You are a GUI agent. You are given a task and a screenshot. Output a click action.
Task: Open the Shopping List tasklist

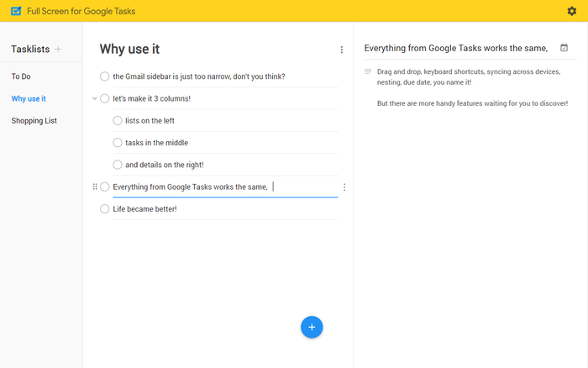point(34,120)
